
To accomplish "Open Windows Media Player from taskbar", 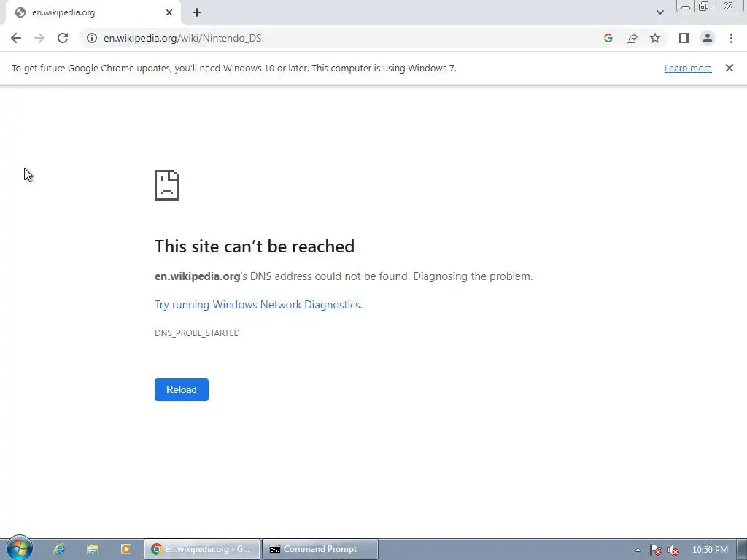I will [125, 549].
